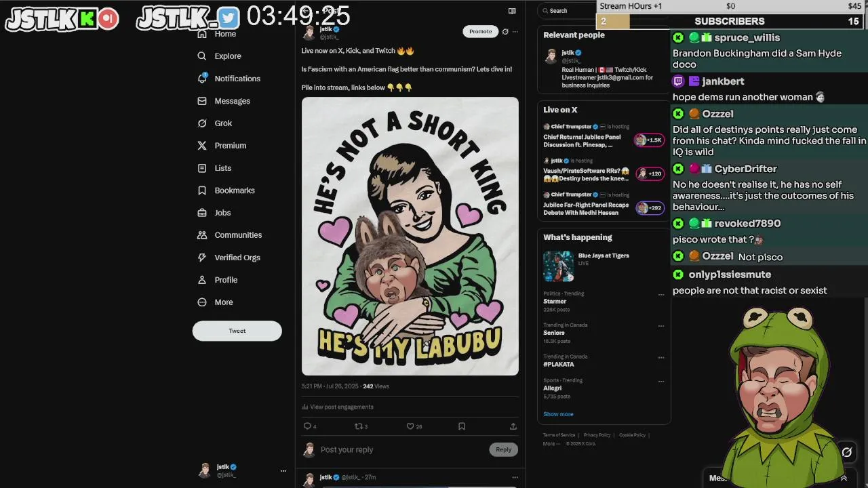Click the revoked7890 username in chat

(747, 224)
